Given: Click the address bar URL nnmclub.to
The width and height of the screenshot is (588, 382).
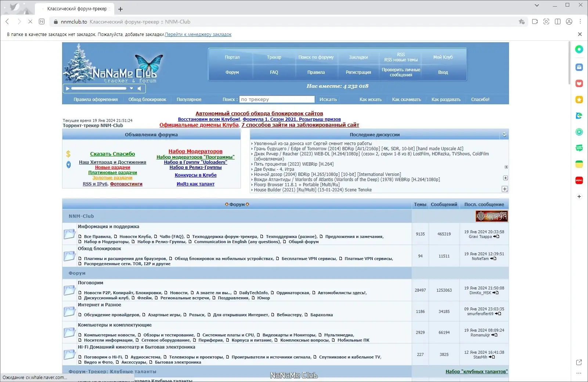Looking at the screenshot, I should click(74, 22).
